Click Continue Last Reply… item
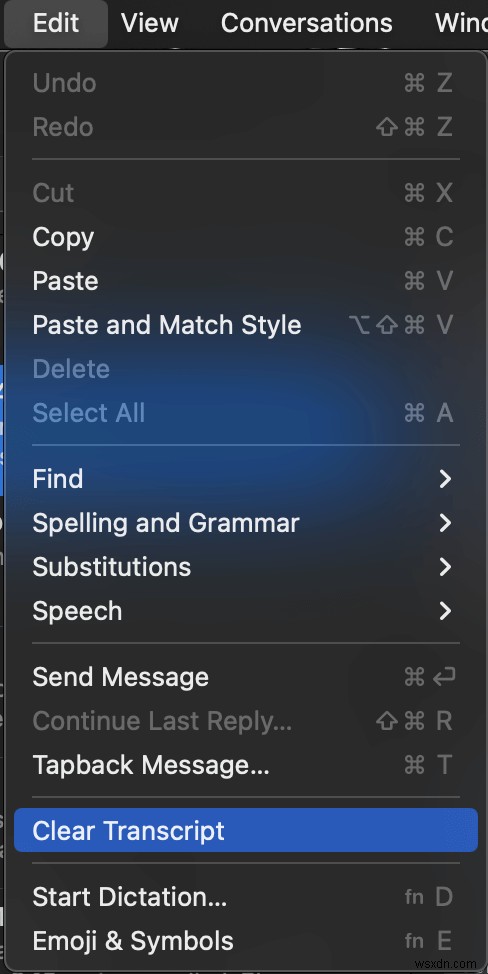 point(246,721)
